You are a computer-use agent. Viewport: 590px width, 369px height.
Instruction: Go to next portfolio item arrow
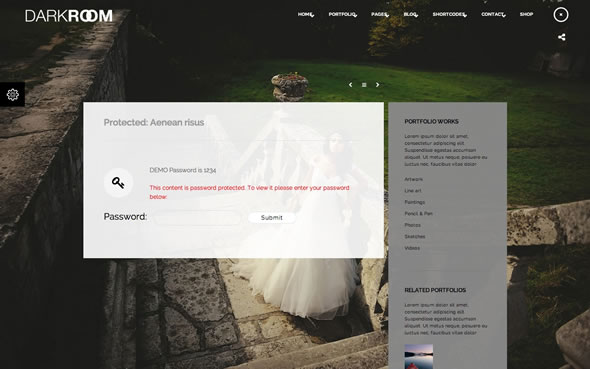click(377, 85)
